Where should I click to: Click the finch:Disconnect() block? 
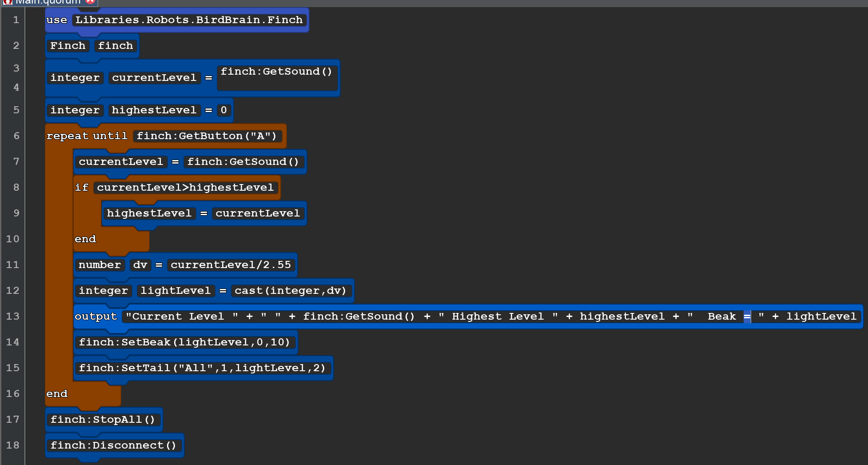pos(114,445)
